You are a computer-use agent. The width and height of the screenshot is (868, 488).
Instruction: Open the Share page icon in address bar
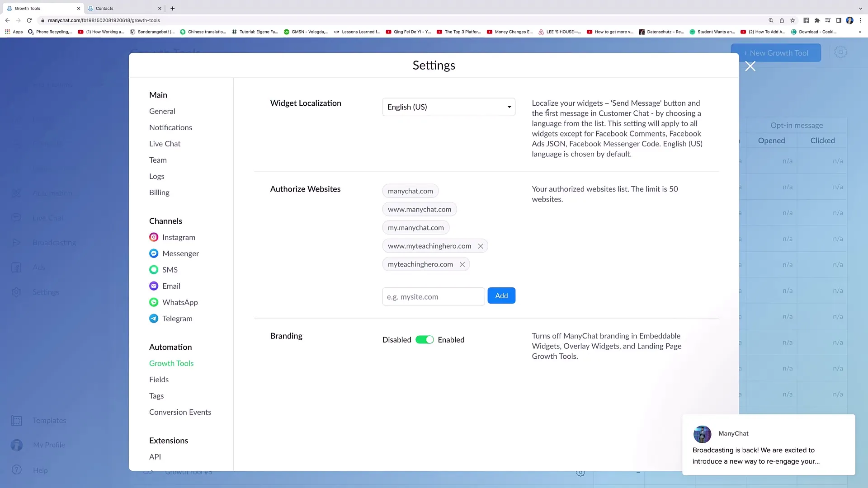coord(782,20)
